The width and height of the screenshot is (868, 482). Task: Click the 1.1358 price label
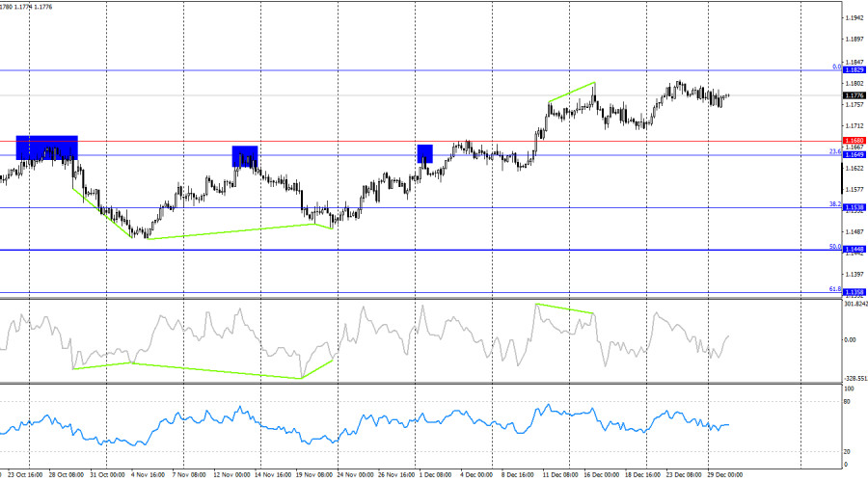(x=854, y=291)
